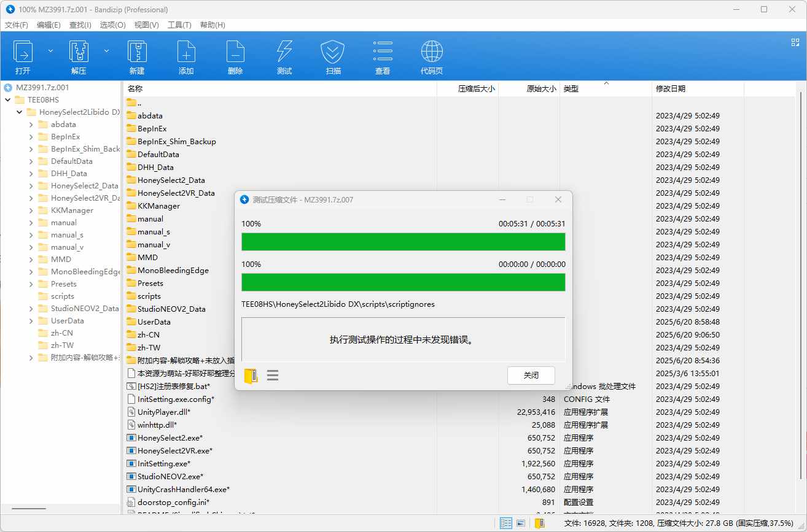Screen dimensions: 807x532
Task: Sort by 压缩后大小 column header
Action: [468, 88]
